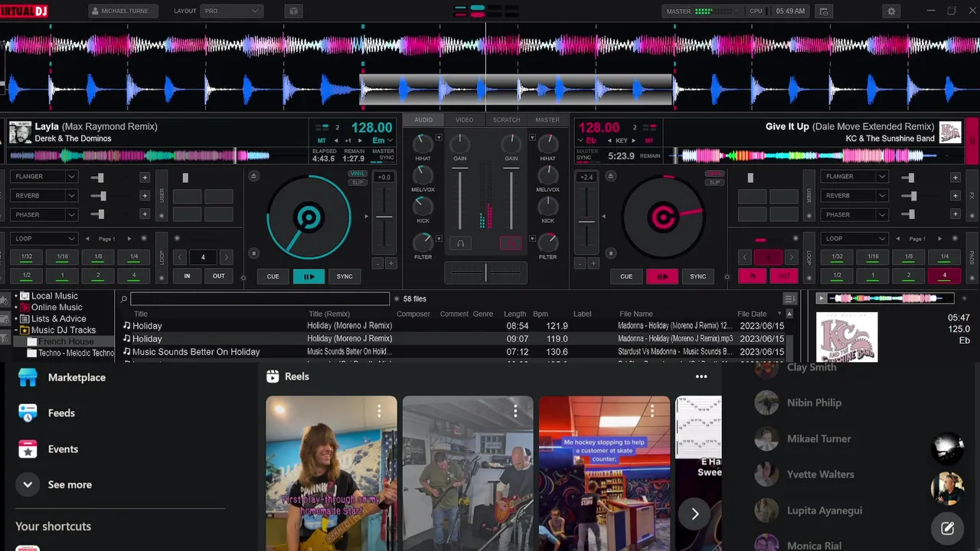Toggle right headphone cue in the mixer
This screenshot has height=551, width=980.
click(x=511, y=243)
